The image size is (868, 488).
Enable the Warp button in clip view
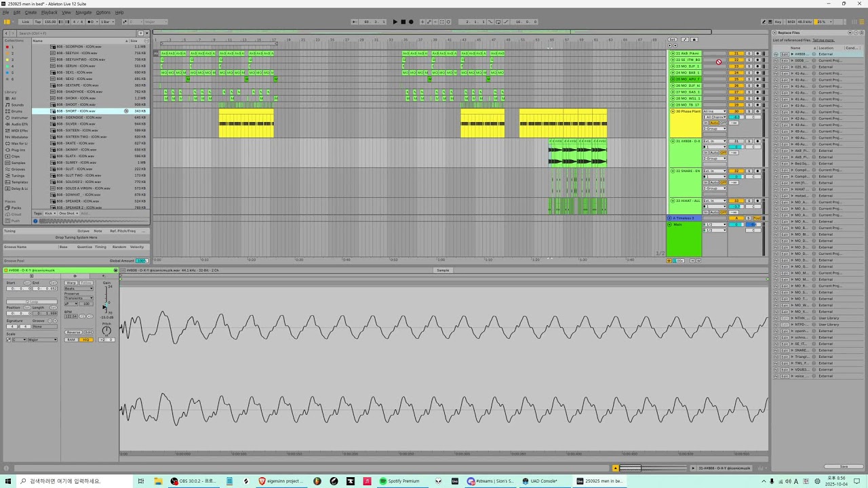pyautogui.click(x=71, y=283)
